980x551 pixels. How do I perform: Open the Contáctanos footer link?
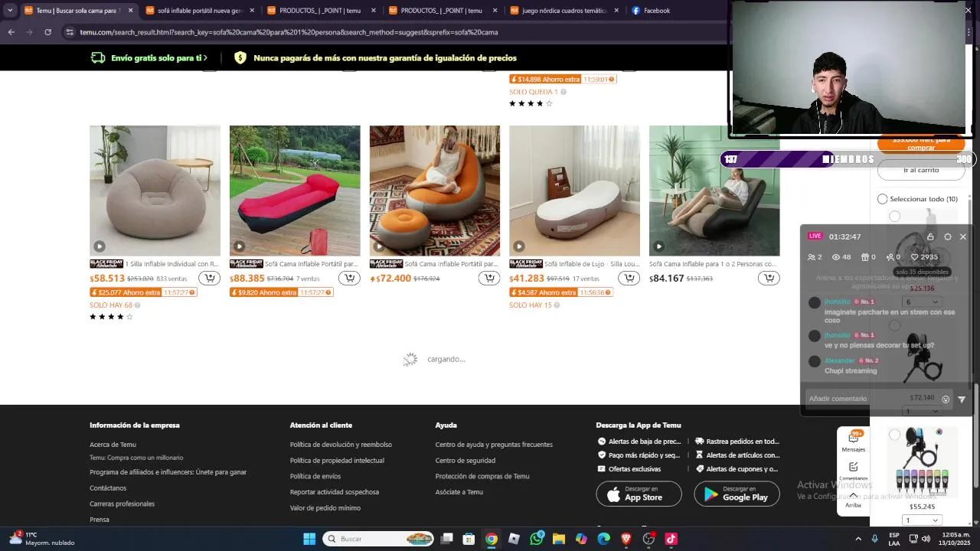tap(108, 488)
